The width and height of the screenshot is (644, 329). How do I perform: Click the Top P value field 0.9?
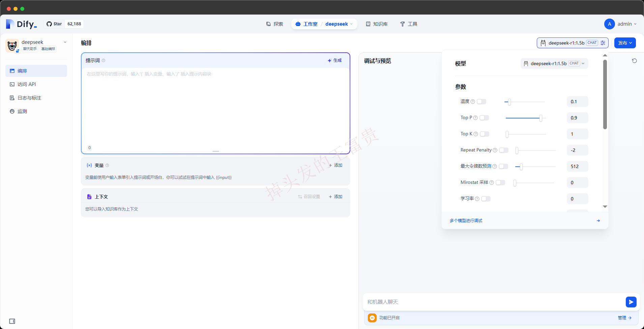(x=577, y=118)
